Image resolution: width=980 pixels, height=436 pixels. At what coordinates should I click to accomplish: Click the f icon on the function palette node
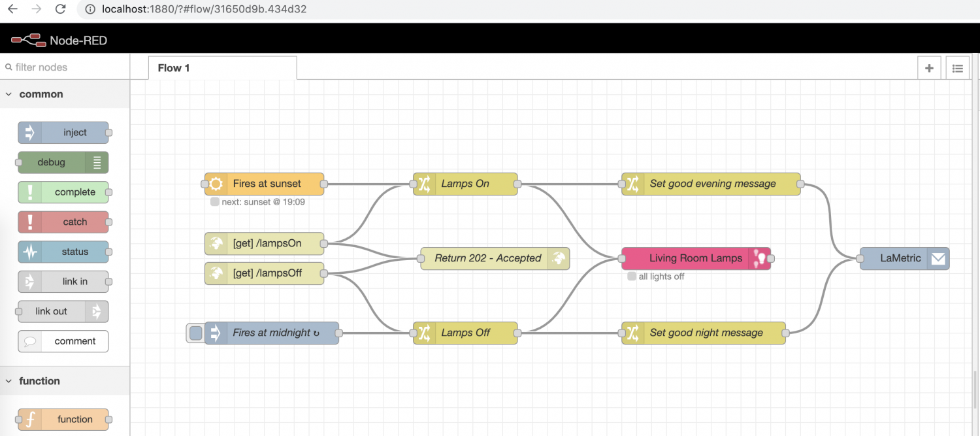coord(29,419)
